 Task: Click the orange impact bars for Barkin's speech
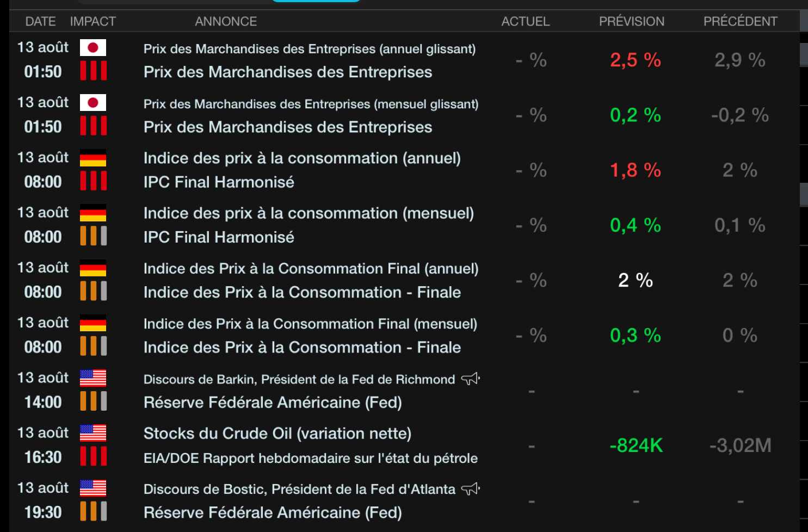(x=93, y=401)
